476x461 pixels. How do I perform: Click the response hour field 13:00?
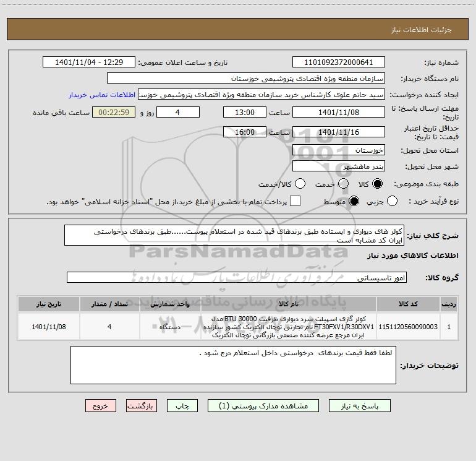pos(245,113)
